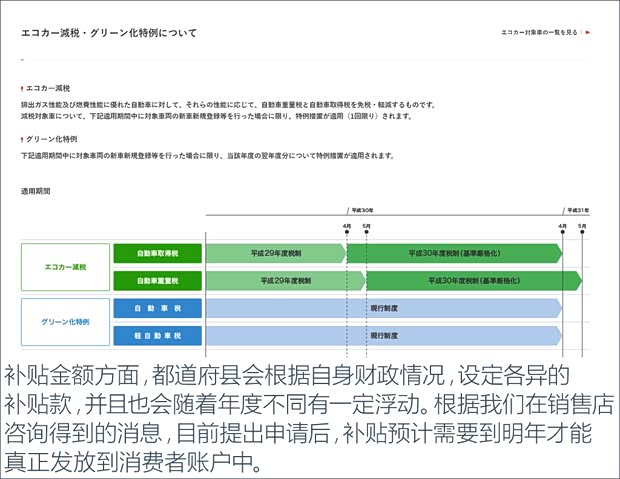Click the 適用期間 label
The height and width of the screenshot is (479, 620).
[x=36, y=191]
